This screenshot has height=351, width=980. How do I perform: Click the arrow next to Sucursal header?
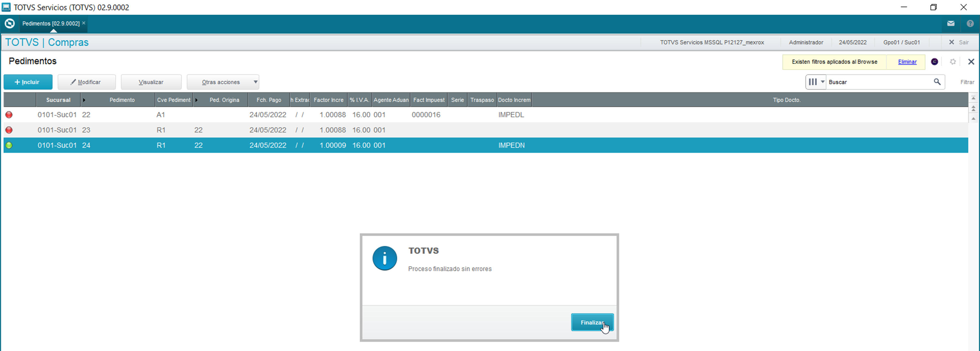[x=84, y=100]
